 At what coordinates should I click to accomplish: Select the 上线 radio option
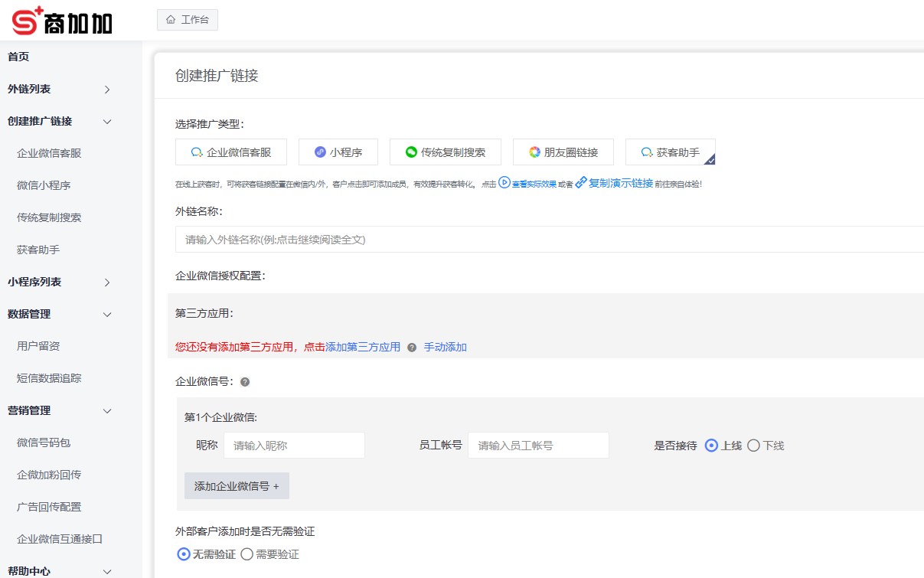(x=712, y=445)
